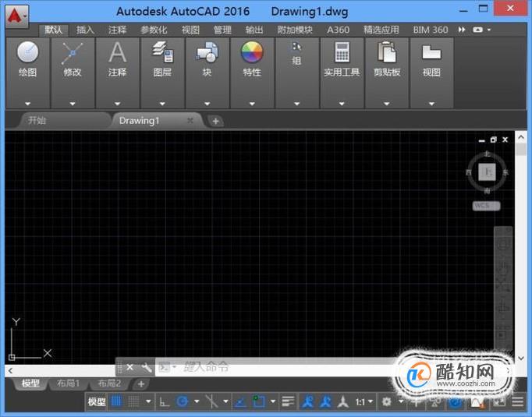532x417 pixels.
Task: Open the 1:1 annotation scale dropdown
Action: tap(364, 402)
